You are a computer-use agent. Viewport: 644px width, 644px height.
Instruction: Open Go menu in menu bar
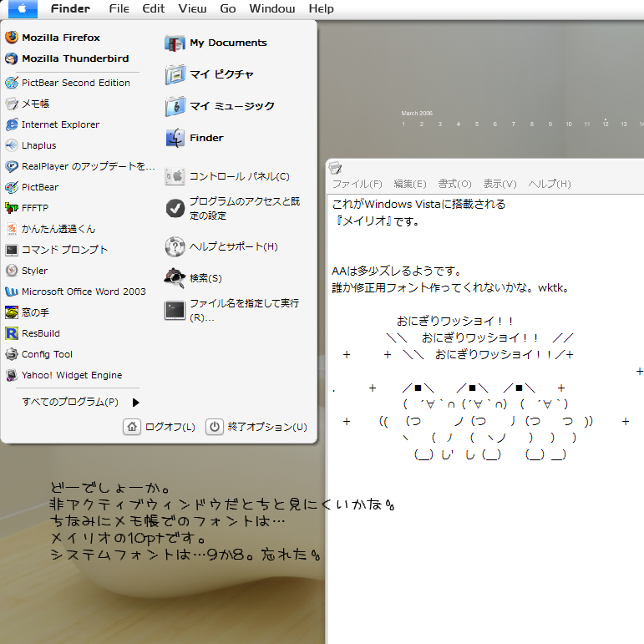pyautogui.click(x=228, y=8)
